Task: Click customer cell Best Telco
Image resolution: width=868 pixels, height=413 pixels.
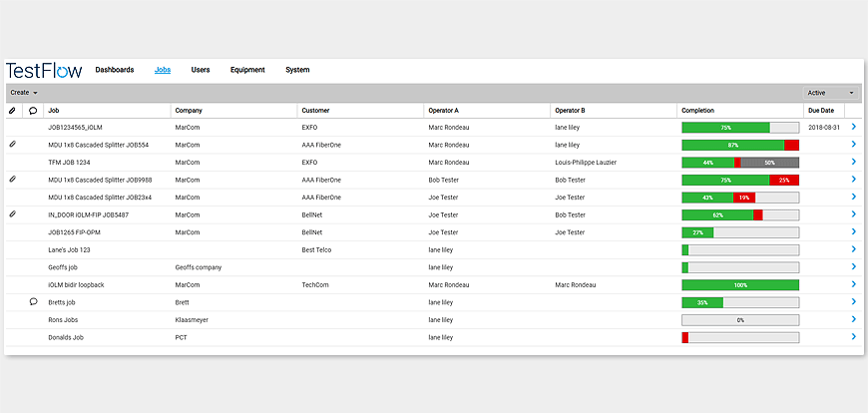Action: click(x=316, y=249)
